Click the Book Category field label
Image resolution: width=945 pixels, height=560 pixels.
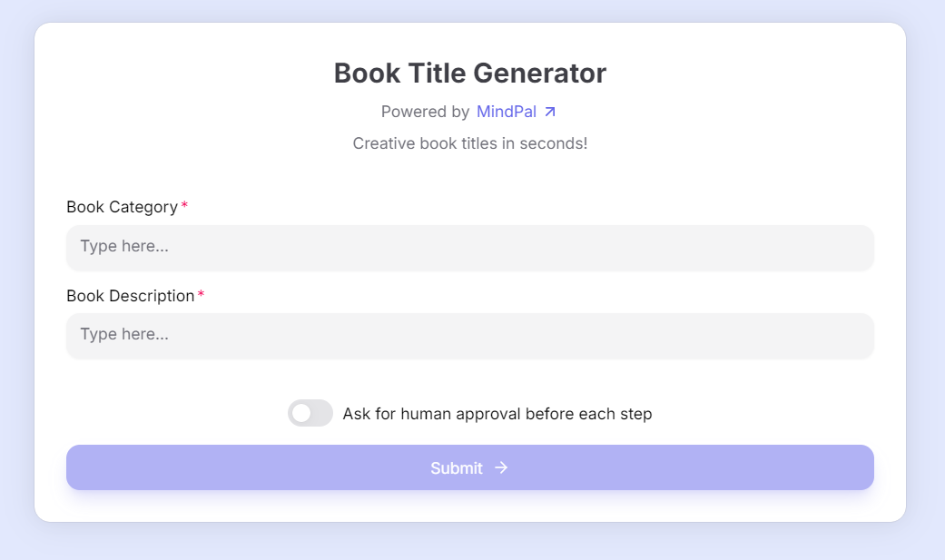click(x=122, y=207)
